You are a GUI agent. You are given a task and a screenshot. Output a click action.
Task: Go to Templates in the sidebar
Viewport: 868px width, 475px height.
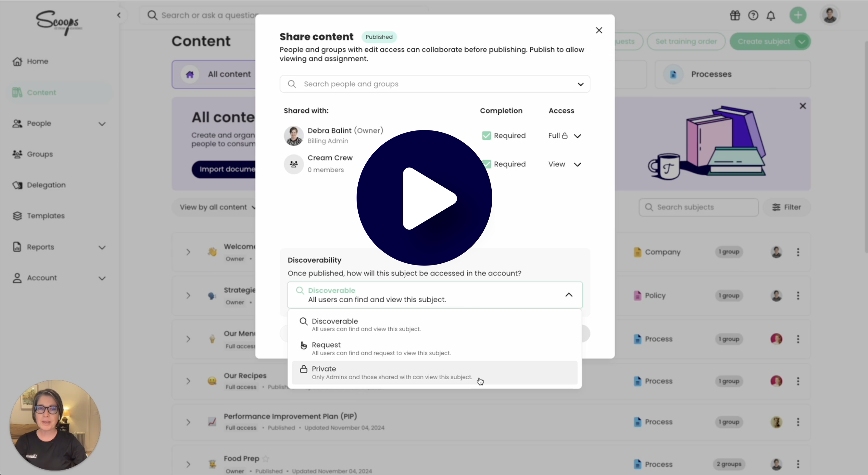tap(46, 216)
